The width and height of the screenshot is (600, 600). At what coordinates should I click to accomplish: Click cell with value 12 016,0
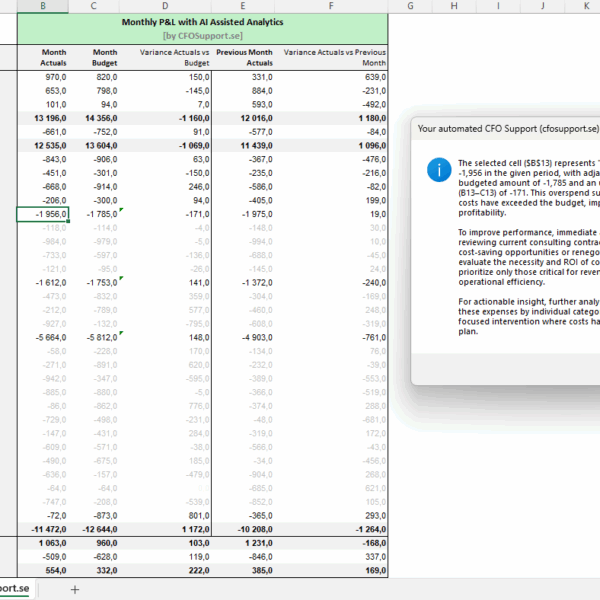243,118
